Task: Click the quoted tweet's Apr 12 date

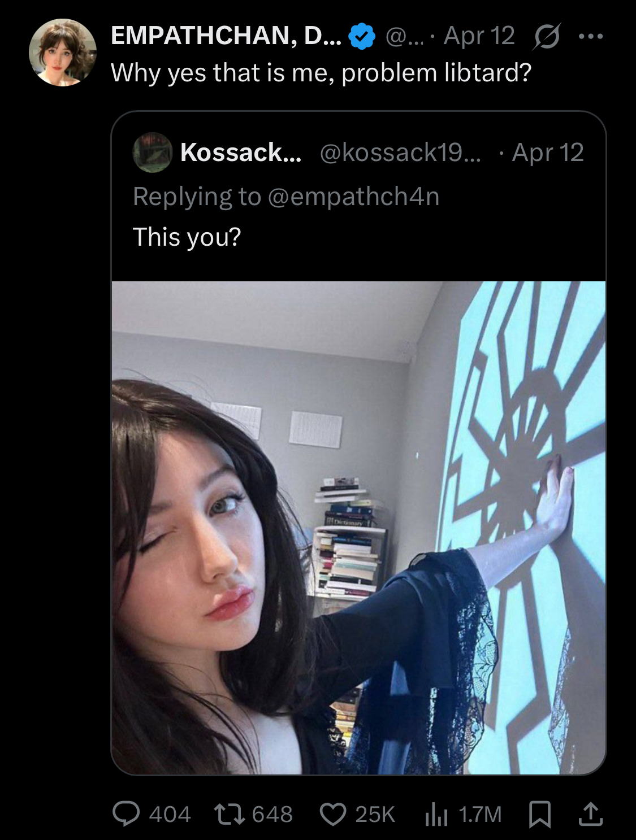Action: tap(548, 153)
